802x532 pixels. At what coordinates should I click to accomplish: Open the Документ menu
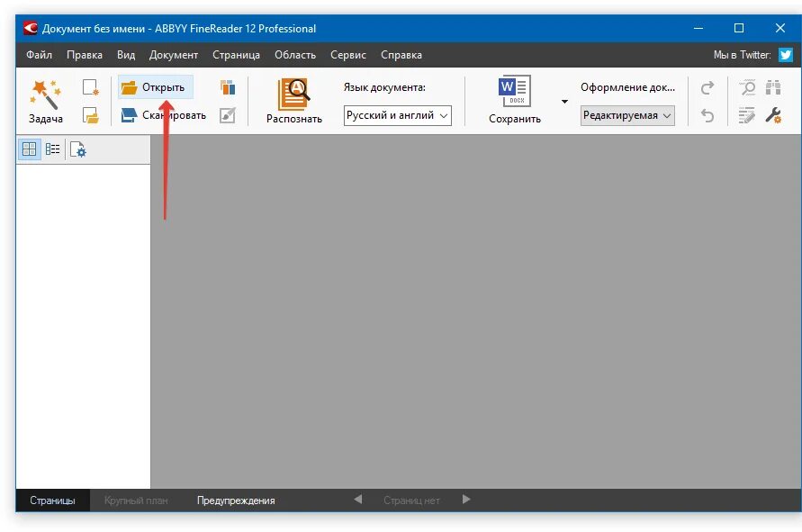click(x=174, y=55)
